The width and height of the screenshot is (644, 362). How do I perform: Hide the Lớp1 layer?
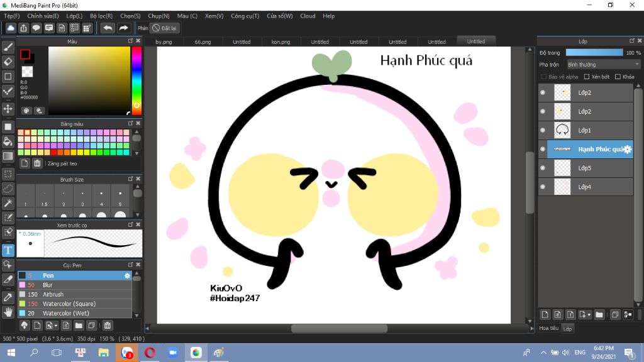click(x=543, y=131)
